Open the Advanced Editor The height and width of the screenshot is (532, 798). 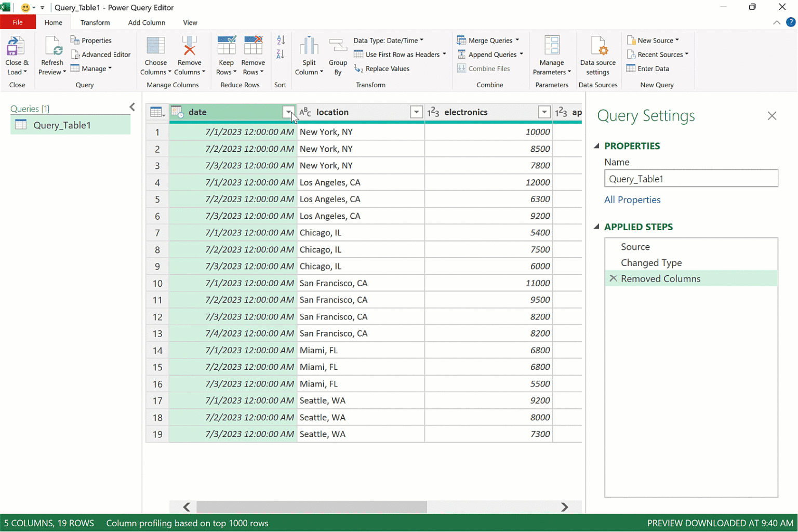[101, 55]
